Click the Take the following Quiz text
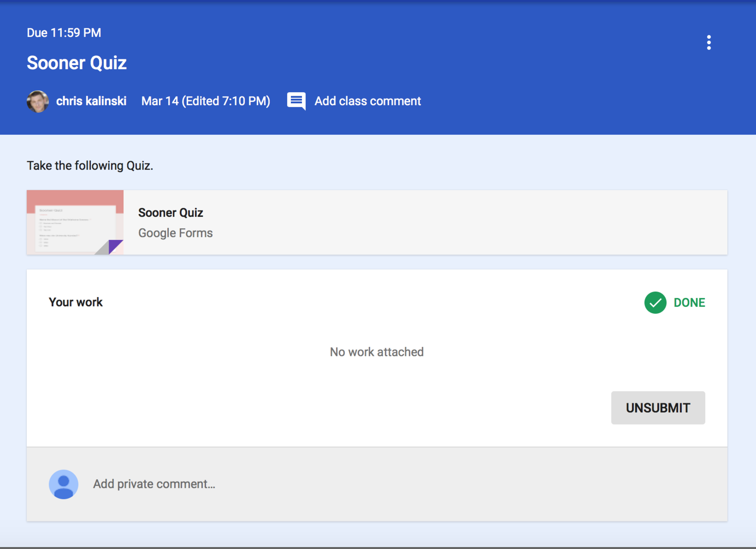The height and width of the screenshot is (549, 756). pos(90,166)
